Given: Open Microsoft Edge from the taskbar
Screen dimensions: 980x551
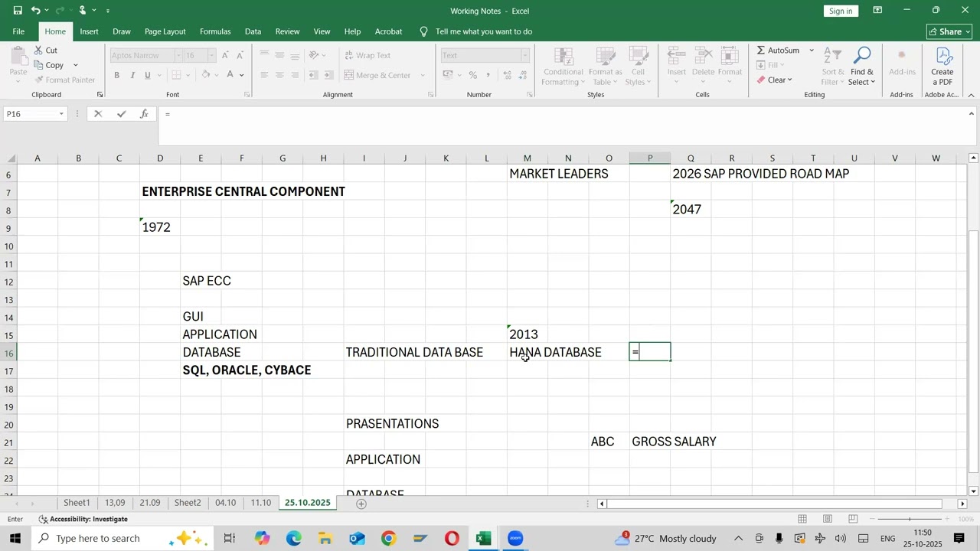Looking at the screenshot, I should pos(294,539).
